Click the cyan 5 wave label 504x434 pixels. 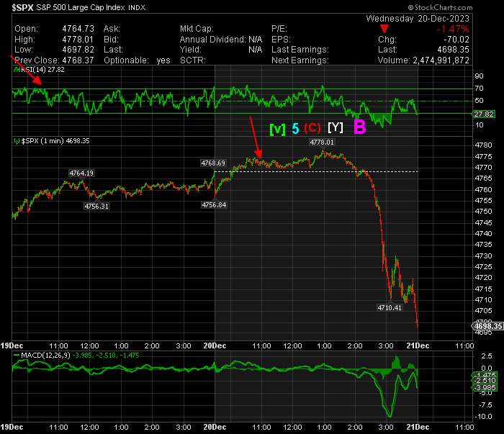tap(295, 129)
